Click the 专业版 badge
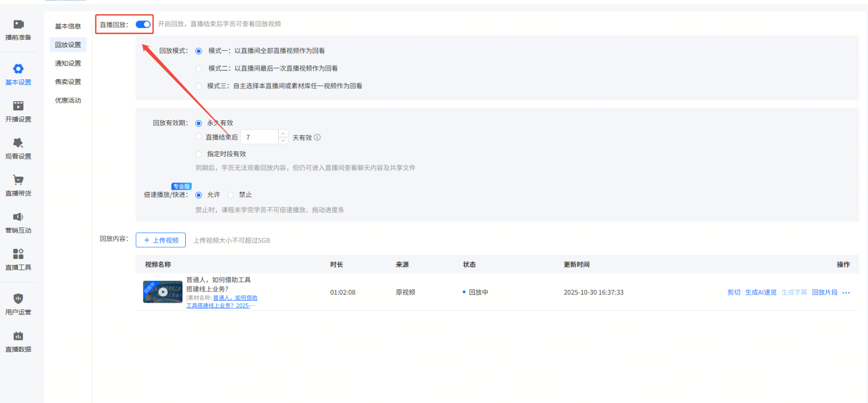 (181, 186)
